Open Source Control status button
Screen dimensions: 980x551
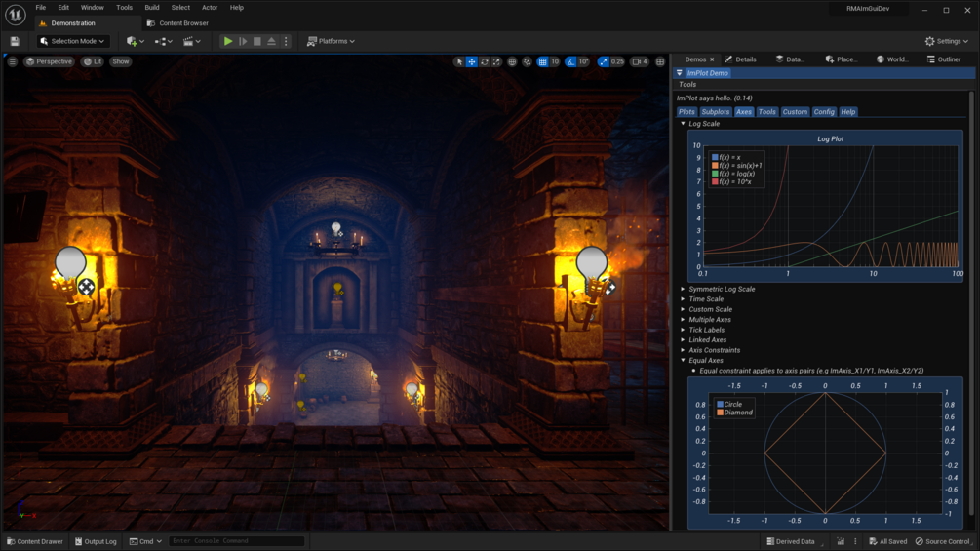[943, 541]
